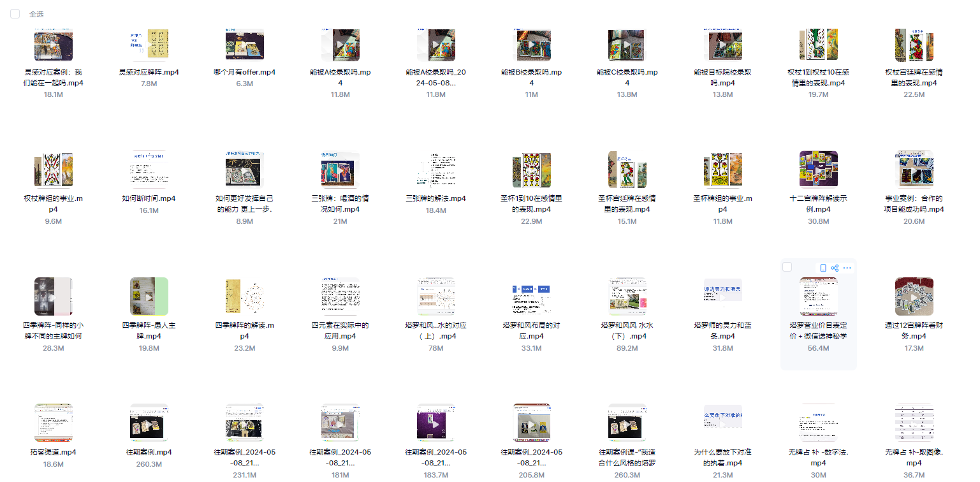Click file name 如何更好发挥自己的能力 更上一步.
This screenshot has width=980, height=482.
point(245,203)
